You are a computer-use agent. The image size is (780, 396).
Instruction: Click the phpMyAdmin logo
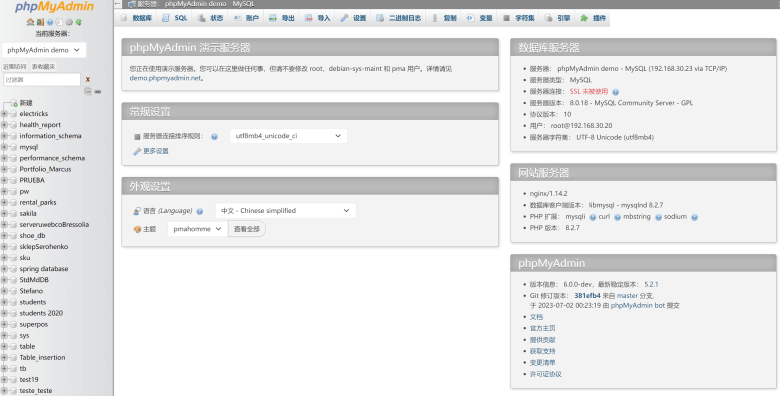point(54,7)
